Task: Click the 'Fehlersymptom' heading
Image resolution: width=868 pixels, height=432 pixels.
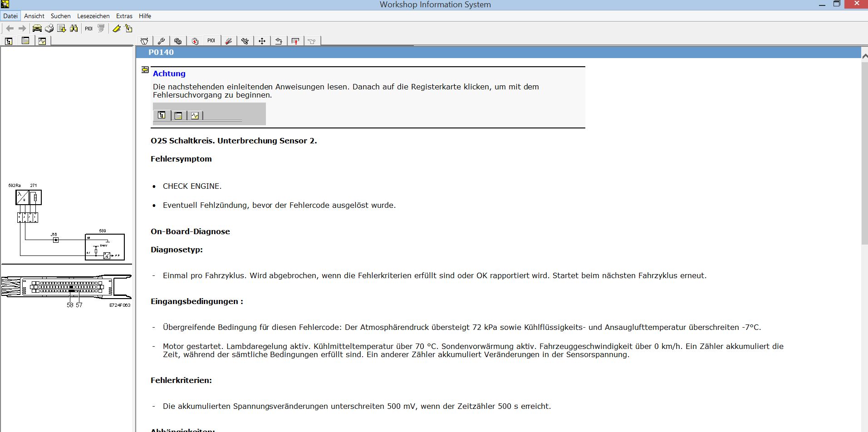Action: click(x=181, y=159)
